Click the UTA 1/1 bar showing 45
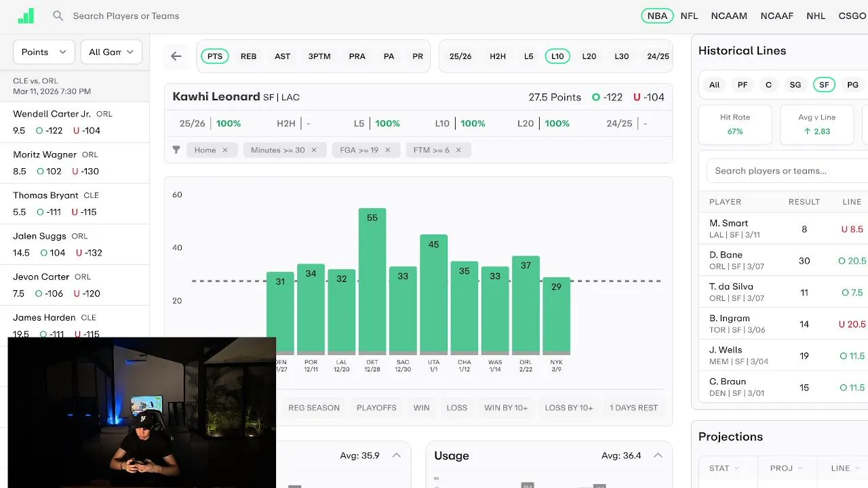868x488 pixels. pyautogui.click(x=434, y=295)
